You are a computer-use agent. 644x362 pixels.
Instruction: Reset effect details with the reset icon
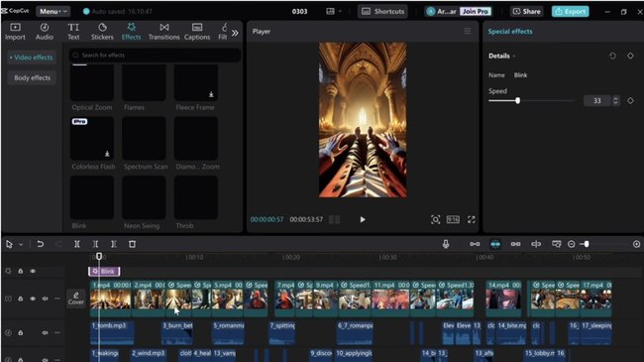pyautogui.click(x=612, y=56)
